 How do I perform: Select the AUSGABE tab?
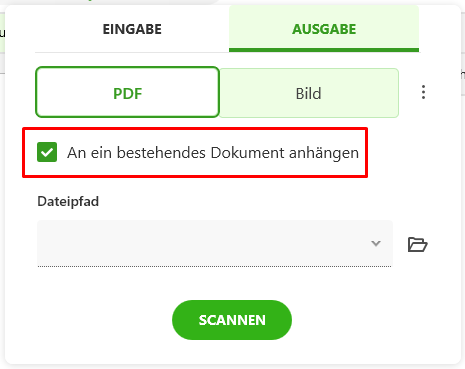click(324, 29)
